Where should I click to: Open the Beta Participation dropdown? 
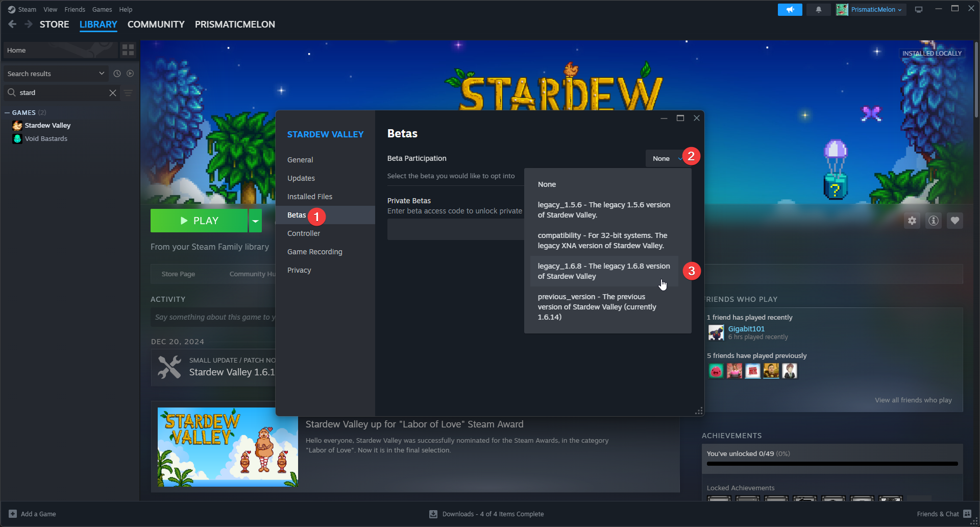pos(668,158)
